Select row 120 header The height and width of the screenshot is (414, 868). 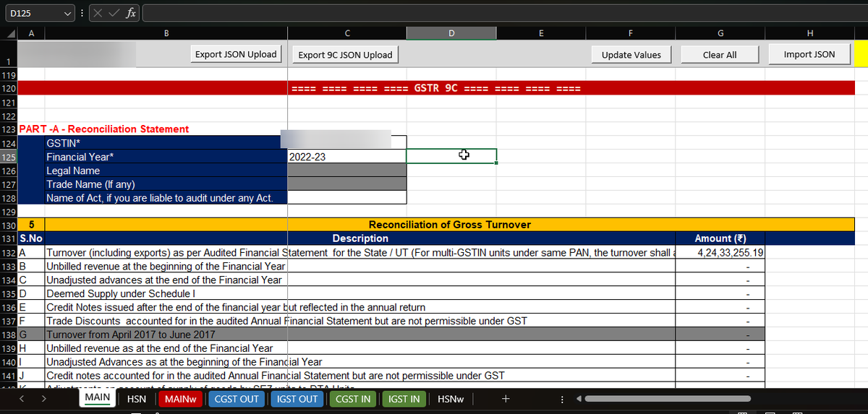click(9, 88)
